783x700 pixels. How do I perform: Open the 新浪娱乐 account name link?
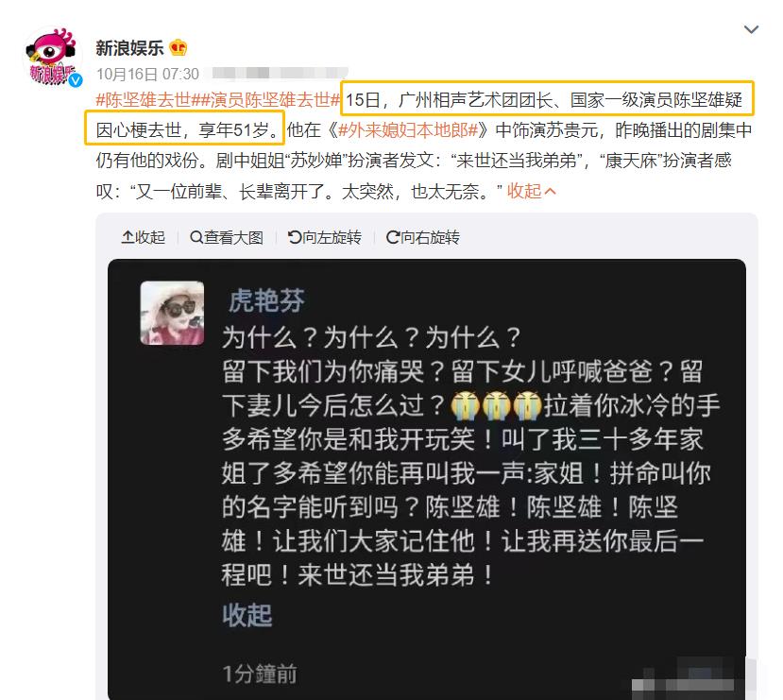pos(129,48)
